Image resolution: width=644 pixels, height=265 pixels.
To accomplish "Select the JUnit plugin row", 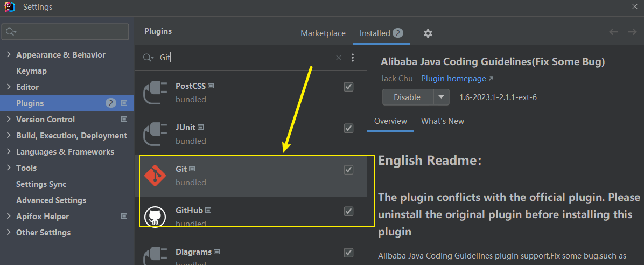I will 251,134.
